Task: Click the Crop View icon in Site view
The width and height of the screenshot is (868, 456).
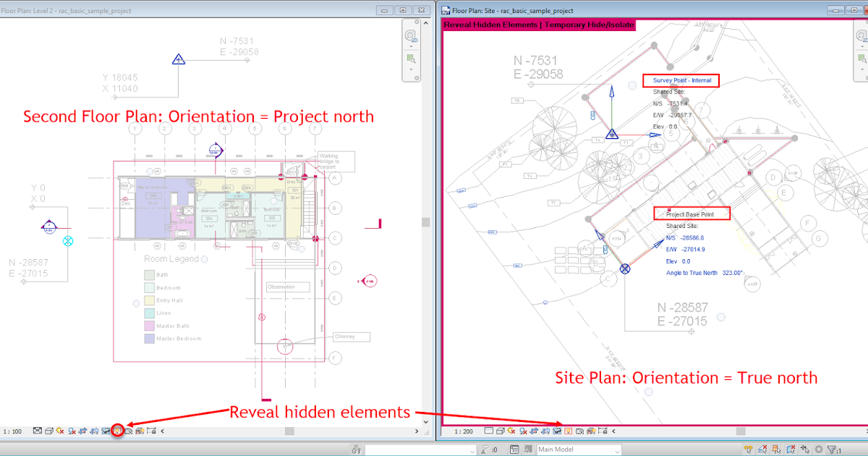Action: [x=535, y=430]
